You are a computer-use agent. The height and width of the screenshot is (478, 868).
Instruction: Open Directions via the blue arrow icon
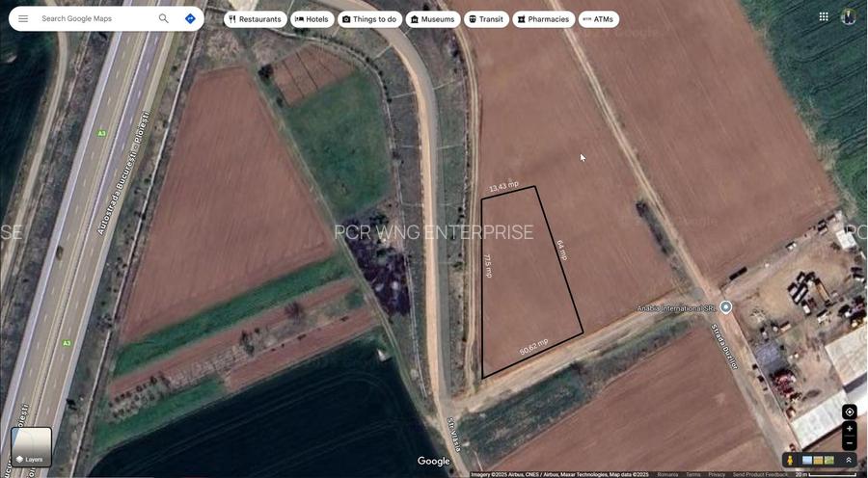tap(190, 18)
